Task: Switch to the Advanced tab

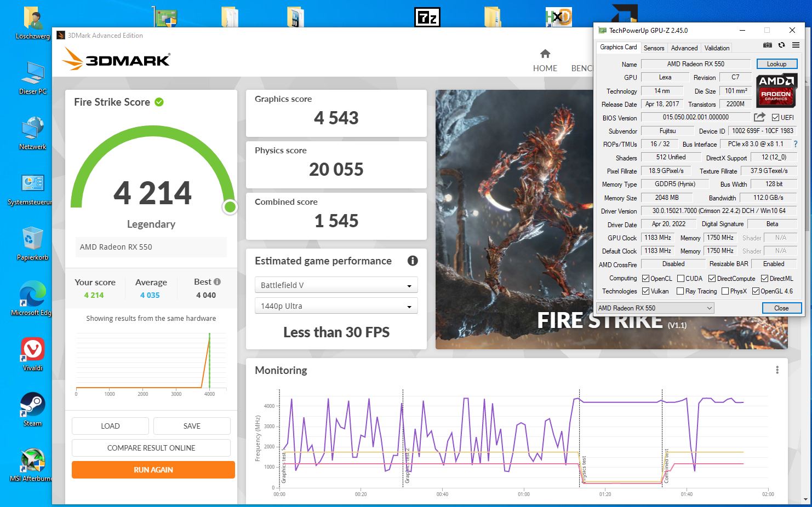Action: (684, 48)
